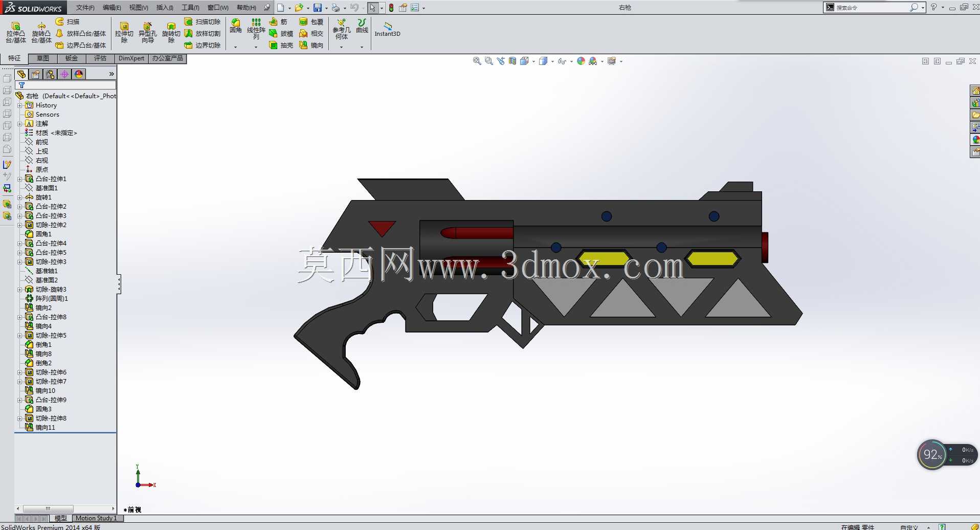980x530 pixels.
Task: Open the 曲线 curves tool
Action: tap(362, 26)
